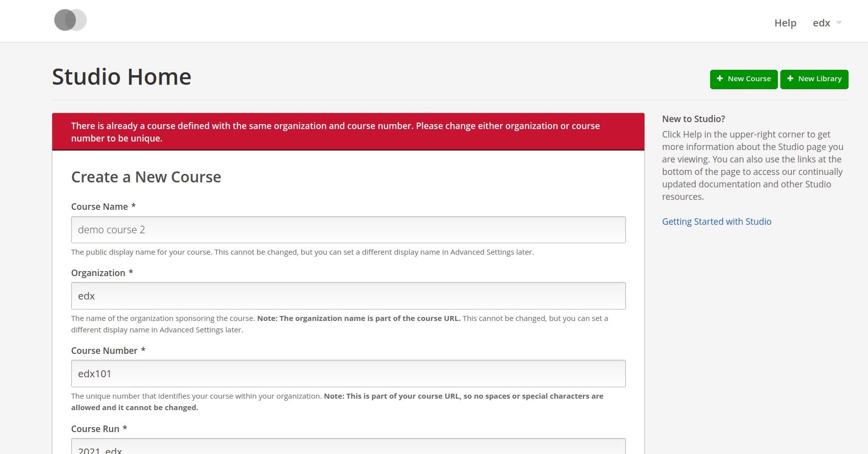Screen dimensions: 868x454
Task: Click the red duplicate course error message
Action: click(348, 132)
